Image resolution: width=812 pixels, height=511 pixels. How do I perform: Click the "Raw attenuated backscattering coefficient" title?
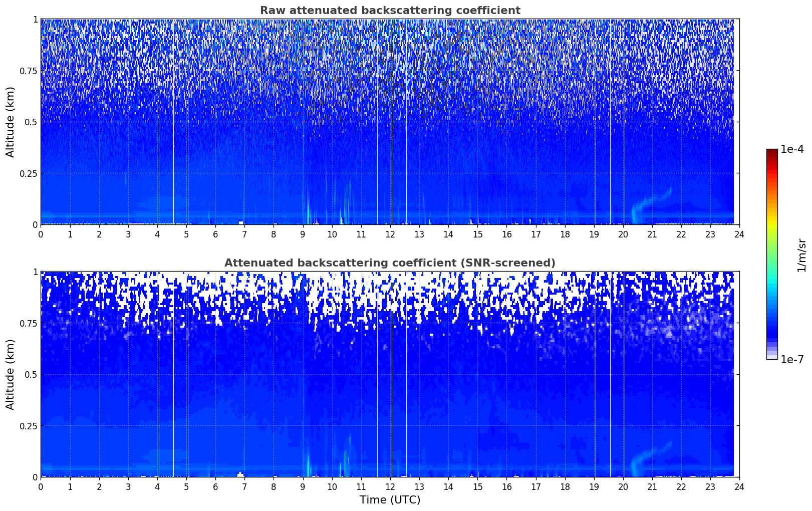point(390,11)
